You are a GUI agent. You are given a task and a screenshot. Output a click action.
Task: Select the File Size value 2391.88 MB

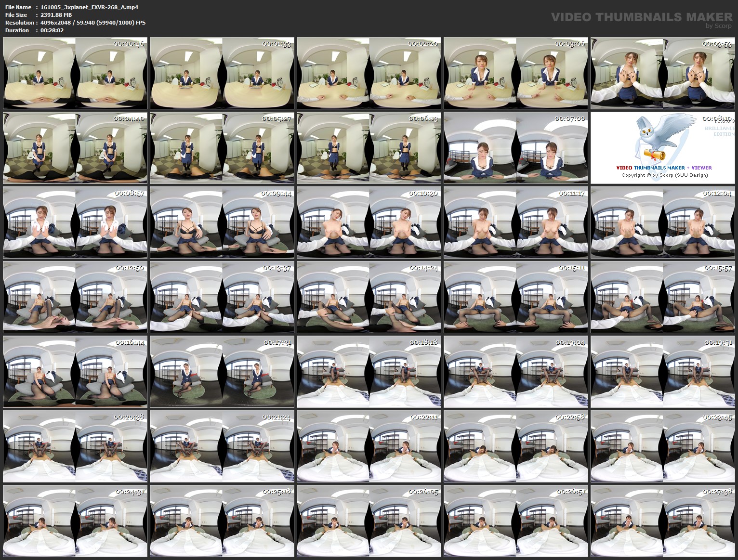(56, 14)
